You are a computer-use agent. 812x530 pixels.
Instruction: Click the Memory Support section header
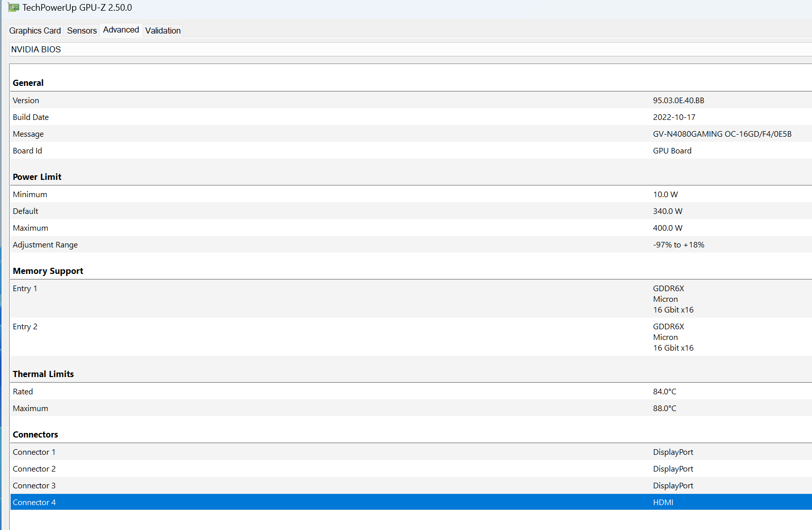pos(48,271)
